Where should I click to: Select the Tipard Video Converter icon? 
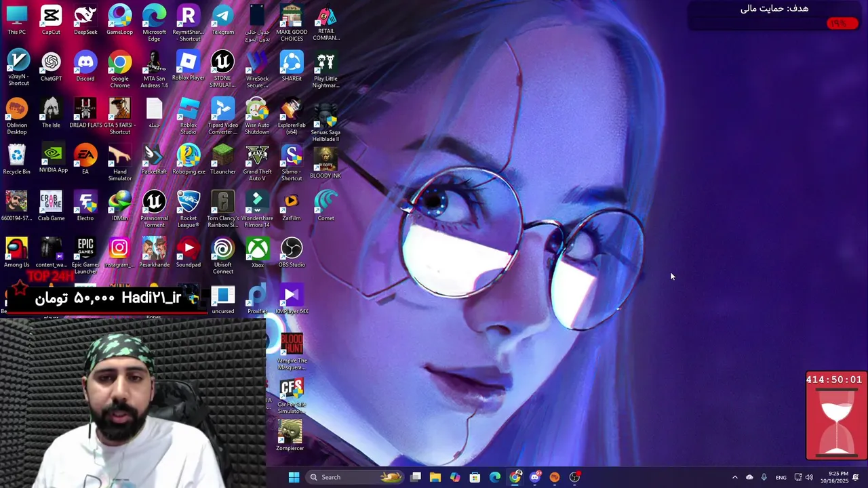pos(223,116)
